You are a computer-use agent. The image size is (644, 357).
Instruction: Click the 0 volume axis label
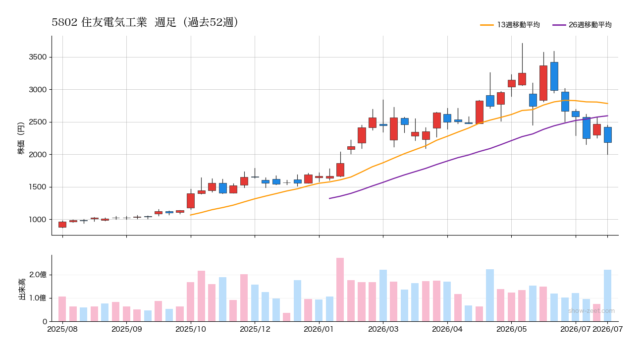pos(44,321)
